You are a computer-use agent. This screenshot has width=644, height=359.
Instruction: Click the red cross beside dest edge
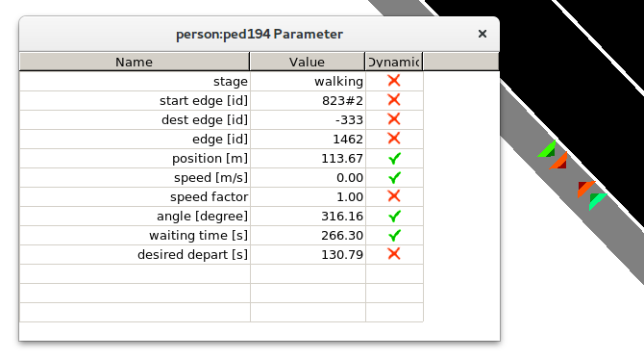(x=394, y=119)
